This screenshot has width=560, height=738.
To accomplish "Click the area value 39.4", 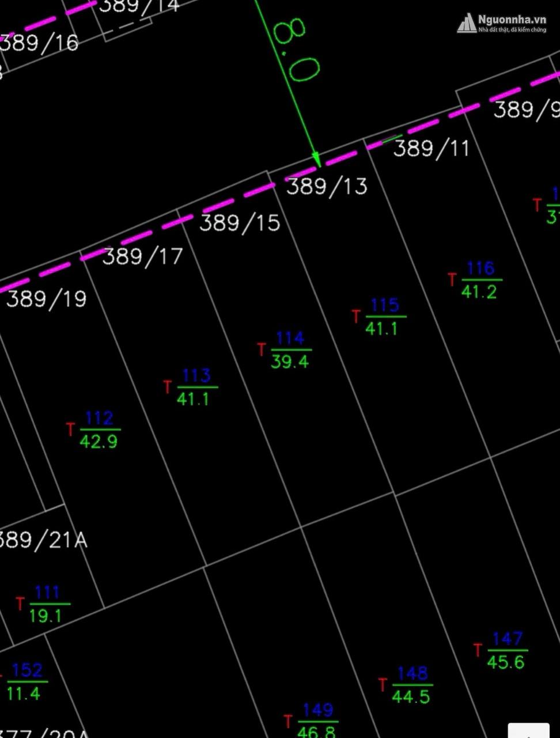I will 290,362.
